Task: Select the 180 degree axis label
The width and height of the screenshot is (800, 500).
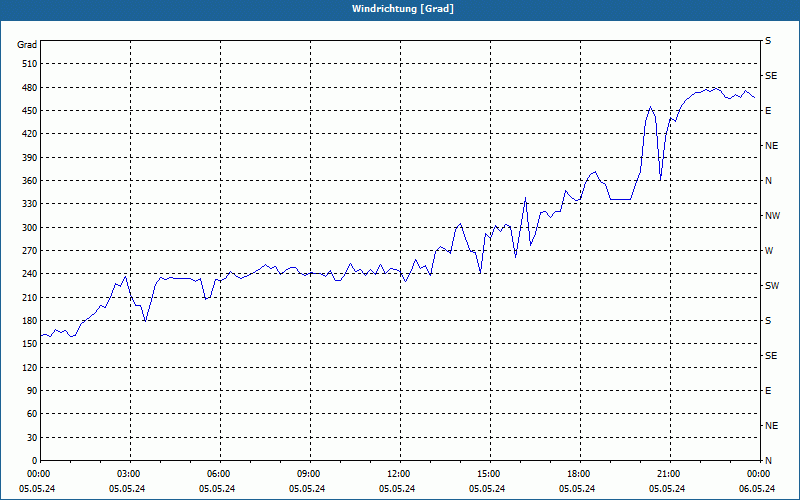Action: click(30, 321)
